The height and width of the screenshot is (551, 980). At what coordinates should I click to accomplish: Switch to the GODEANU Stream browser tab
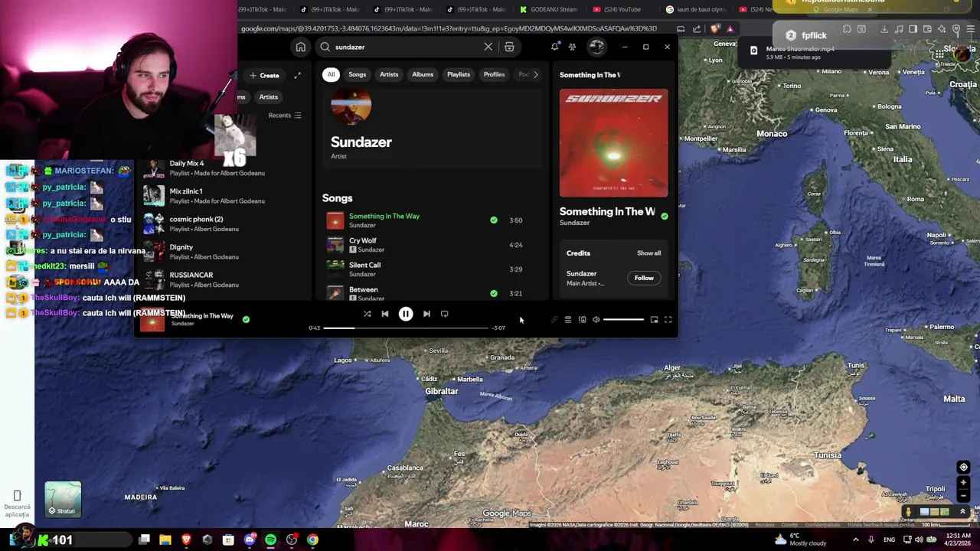tap(548, 9)
